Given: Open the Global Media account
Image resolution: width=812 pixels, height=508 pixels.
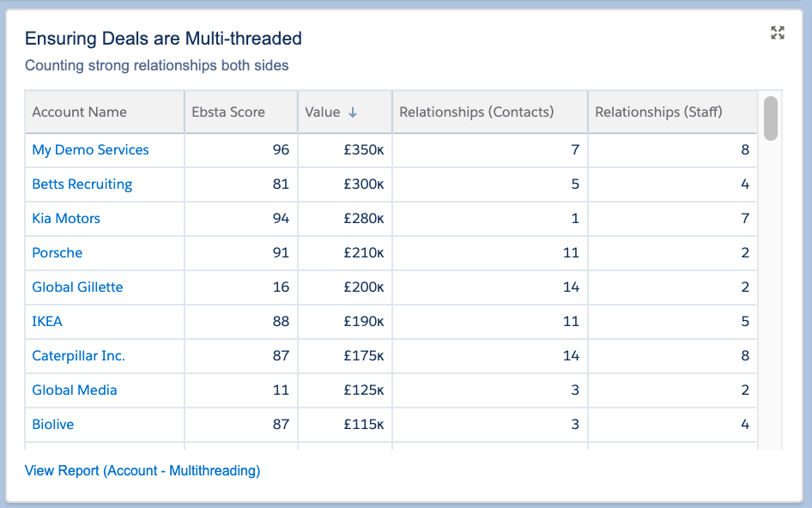Looking at the screenshot, I should point(75,390).
